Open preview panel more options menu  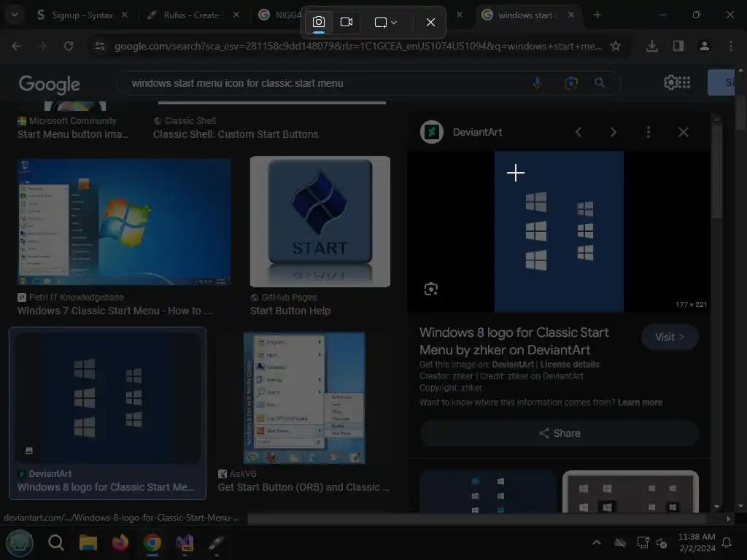648,132
